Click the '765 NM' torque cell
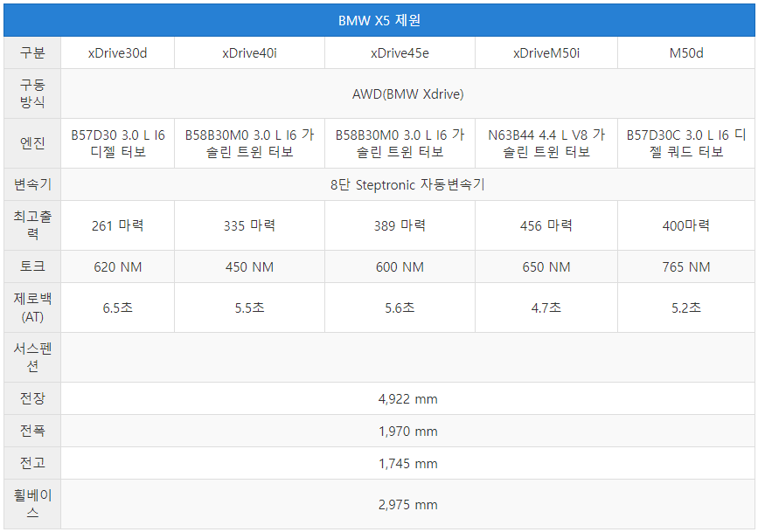Image resolution: width=758 pixels, height=532 pixels. click(686, 266)
